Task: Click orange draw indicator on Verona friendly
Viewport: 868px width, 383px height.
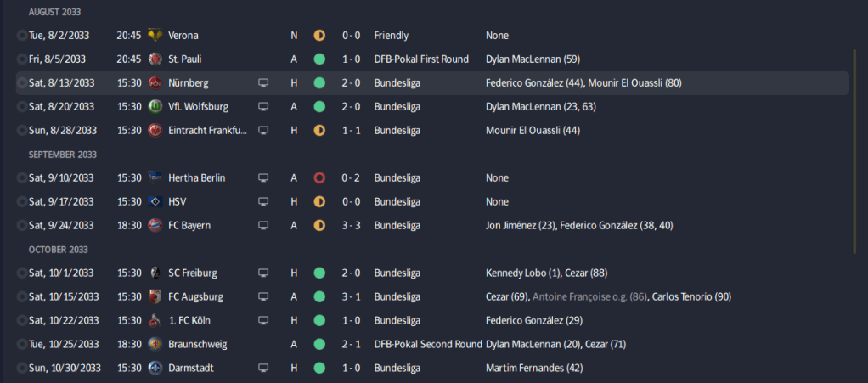Action: point(319,36)
